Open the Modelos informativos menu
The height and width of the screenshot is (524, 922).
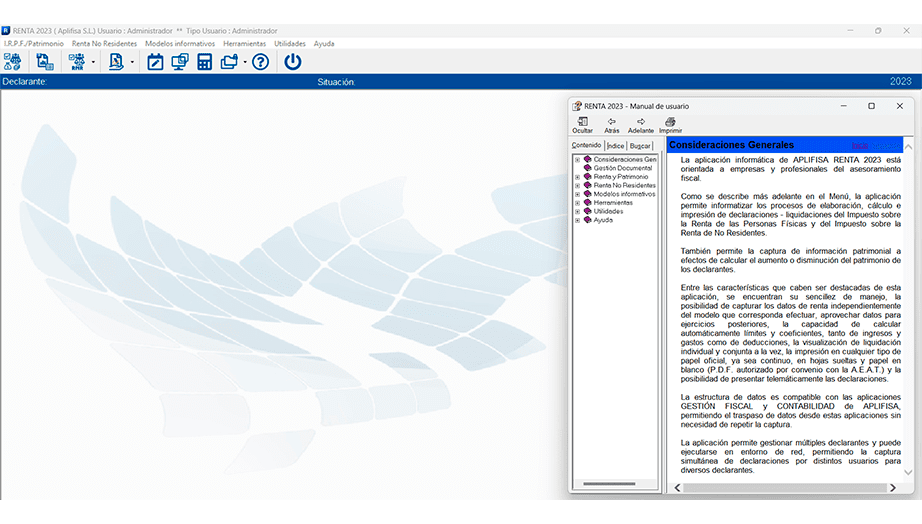point(180,44)
